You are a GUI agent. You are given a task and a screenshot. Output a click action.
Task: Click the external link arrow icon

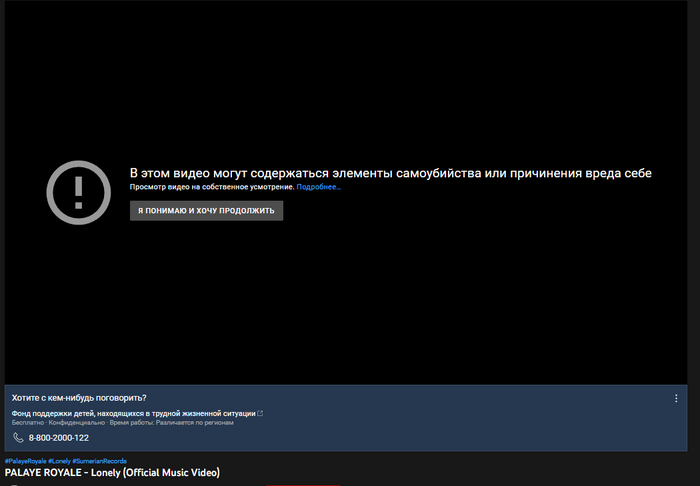(x=260, y=413)
